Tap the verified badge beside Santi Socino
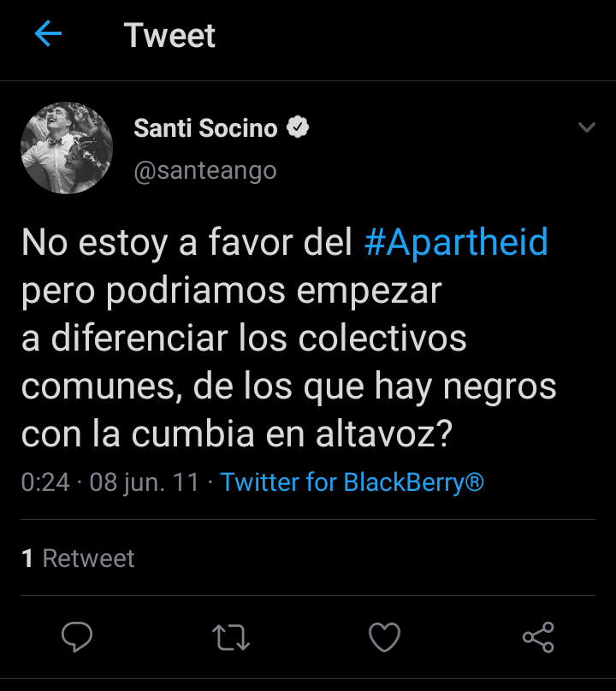 297,128
